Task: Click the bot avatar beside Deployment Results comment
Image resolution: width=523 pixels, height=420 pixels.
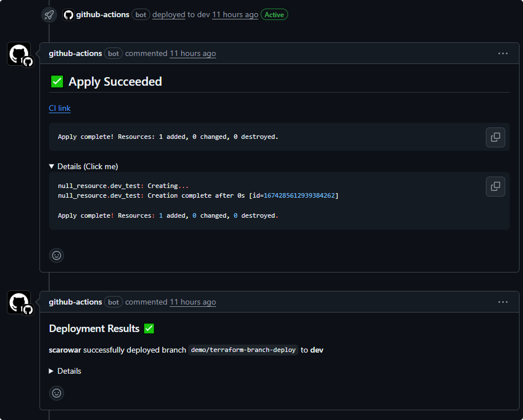Action: coord(19,302)
